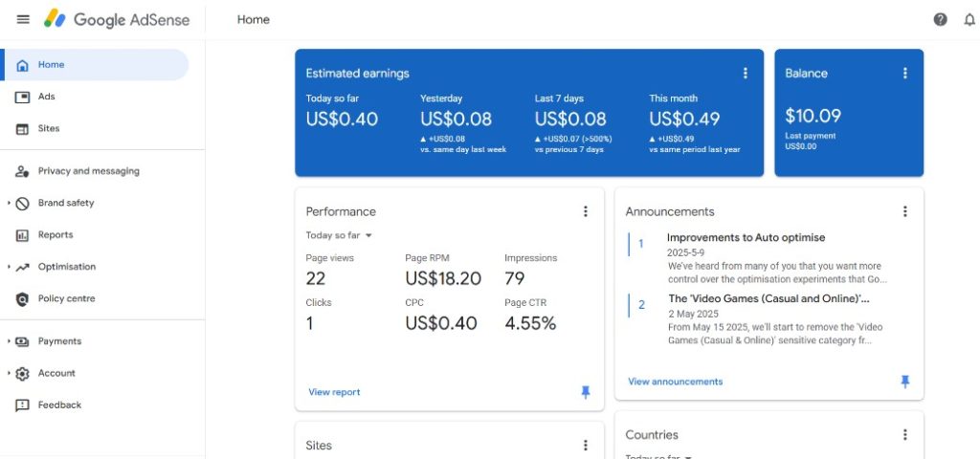Viewport: 980px width, 459px height.
Task: Open the Policy centre page
Action: coord(66,298)
